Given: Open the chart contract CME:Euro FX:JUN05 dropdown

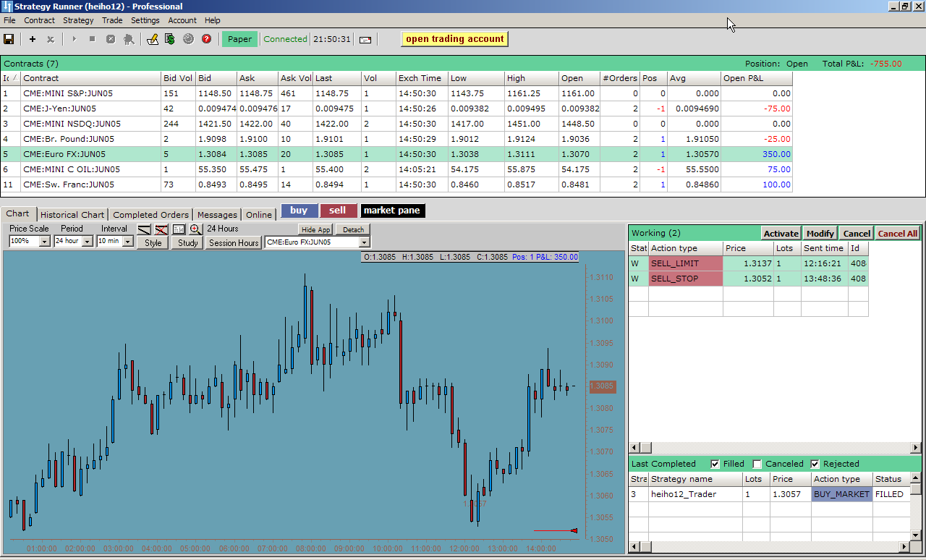Looking at the screenshot, I should [365, 242].
